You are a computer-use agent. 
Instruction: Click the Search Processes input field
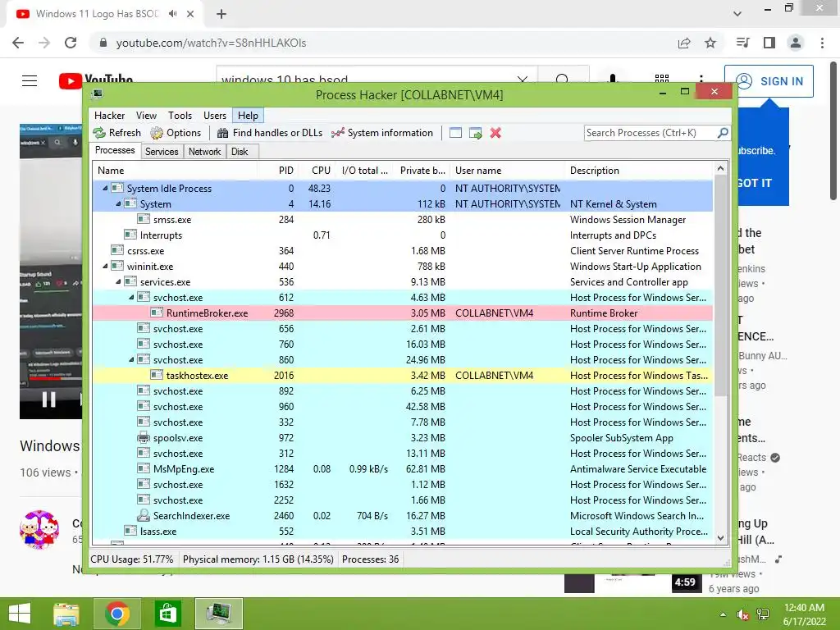(x=651, y=133)
